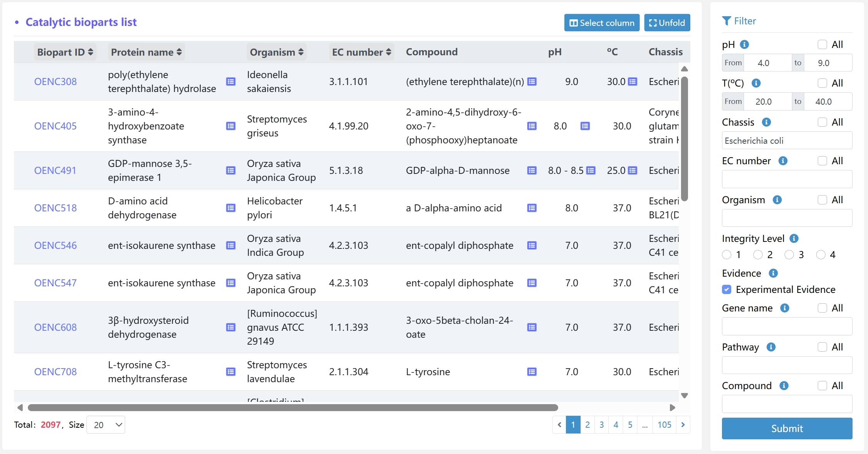Check the Compound All checkbox
The height and width of the screenshot is (454, 868).
[x=822, y=386]
